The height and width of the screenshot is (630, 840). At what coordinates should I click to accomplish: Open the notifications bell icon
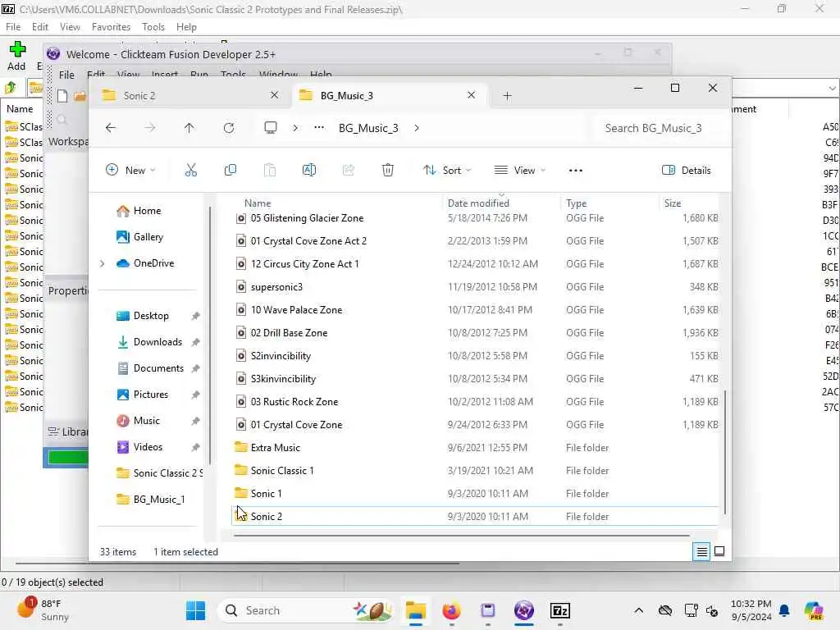784,610
